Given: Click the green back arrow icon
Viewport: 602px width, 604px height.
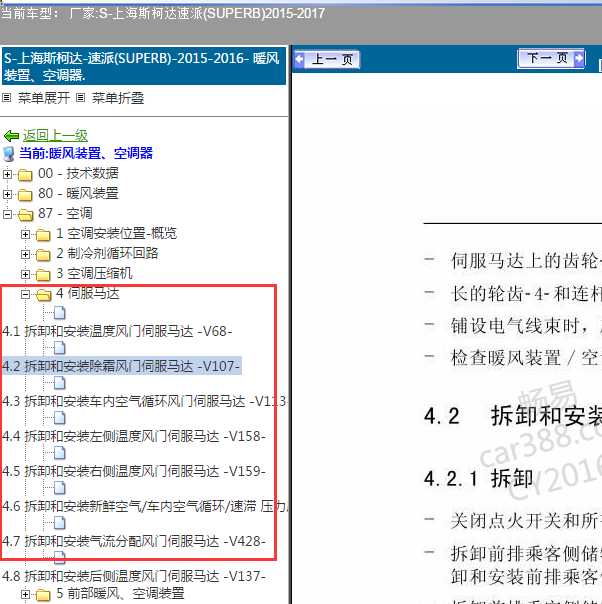Looking at the screenshot, I should pos(11,136).
